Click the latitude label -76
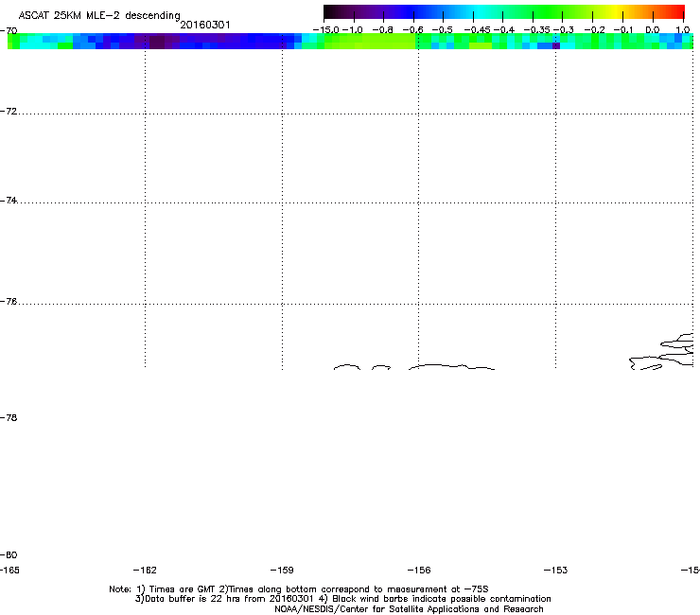The image size is (700, 615). 9,302
